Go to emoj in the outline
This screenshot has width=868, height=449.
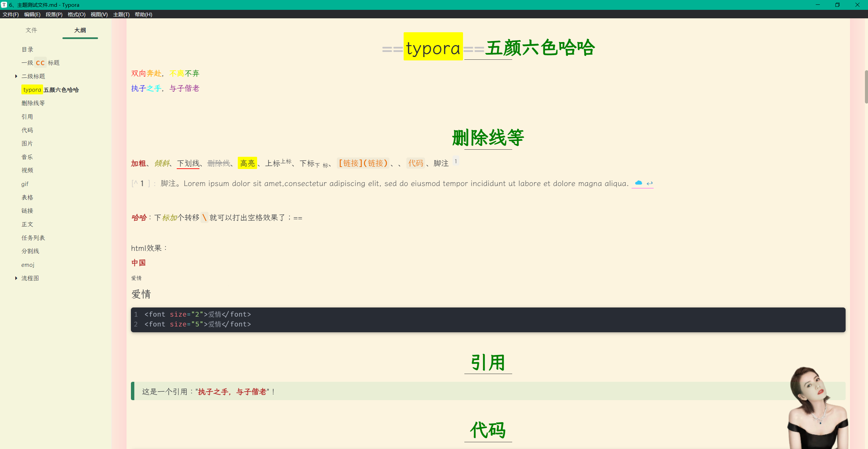[28, 265]
